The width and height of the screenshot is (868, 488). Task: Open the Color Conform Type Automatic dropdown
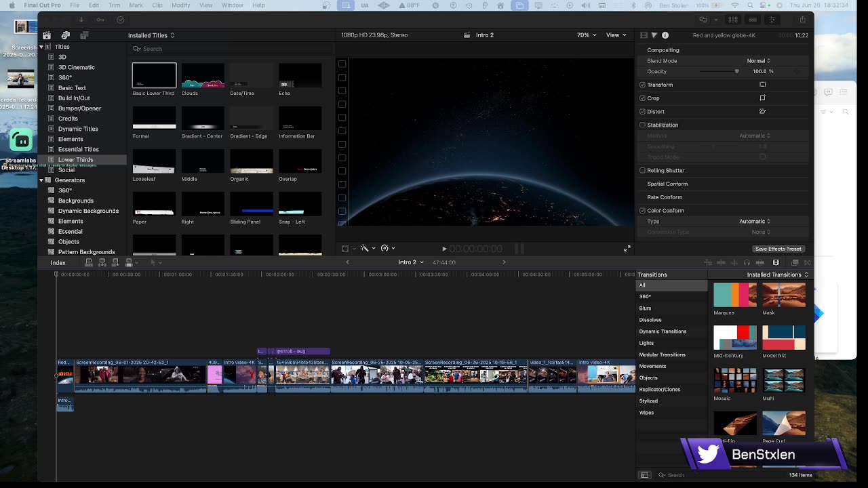(x=755, y=221)
